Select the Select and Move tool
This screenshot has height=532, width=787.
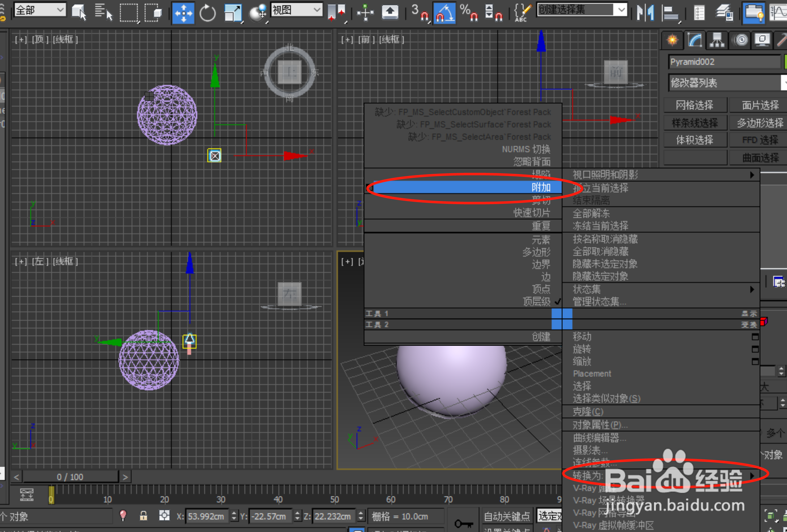click(183, 13)
